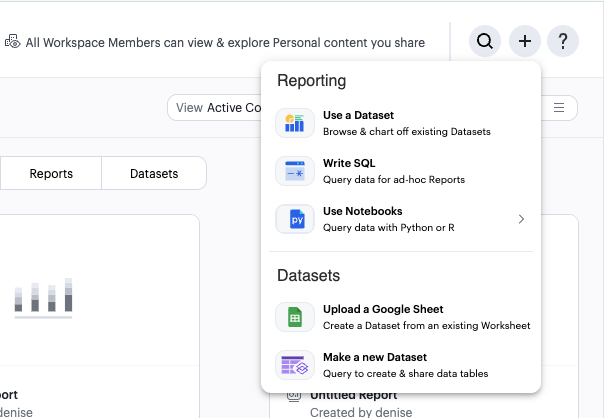604x418 pixels.
Task: Click the Use a Dataset chart icon
Action: tap(295, 123)
